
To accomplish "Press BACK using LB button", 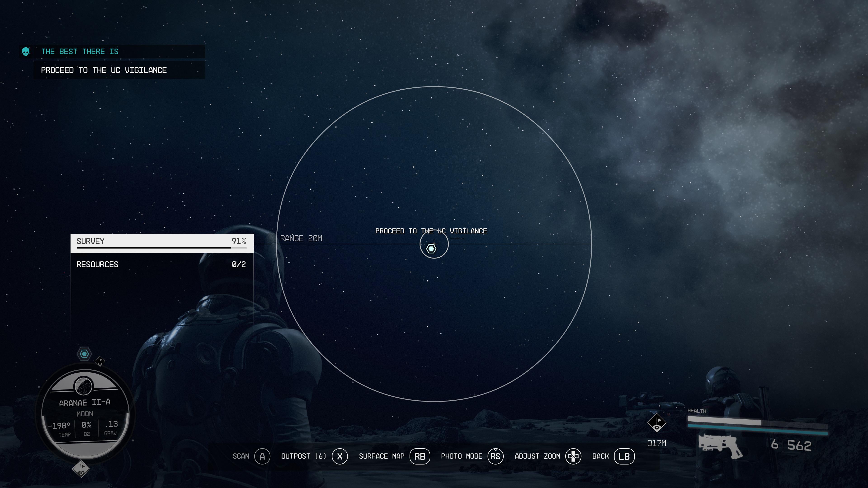I will (624, 456).
